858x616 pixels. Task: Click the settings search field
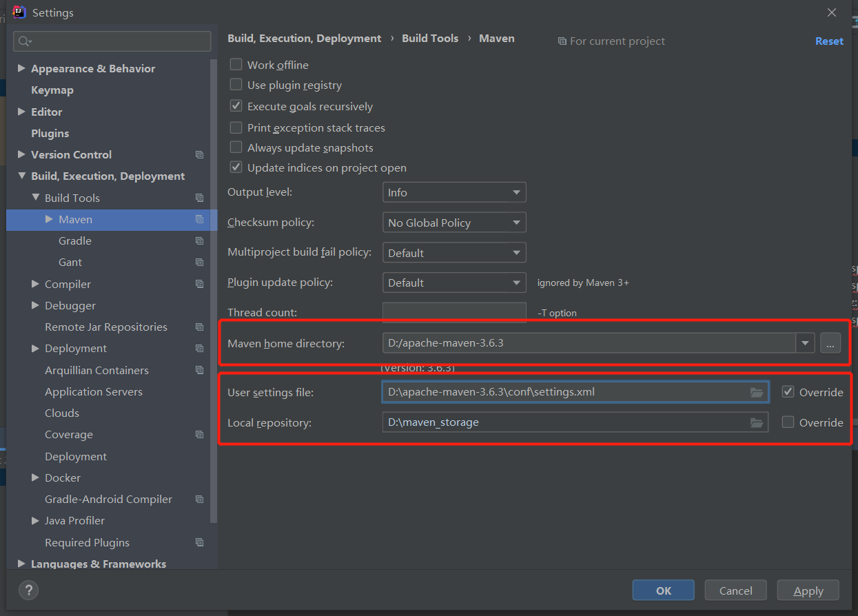(x=112, y=41)
